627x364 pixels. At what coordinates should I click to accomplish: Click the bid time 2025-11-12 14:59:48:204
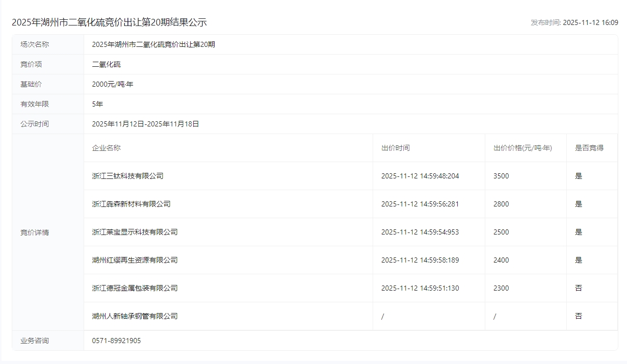click(420, 176)
